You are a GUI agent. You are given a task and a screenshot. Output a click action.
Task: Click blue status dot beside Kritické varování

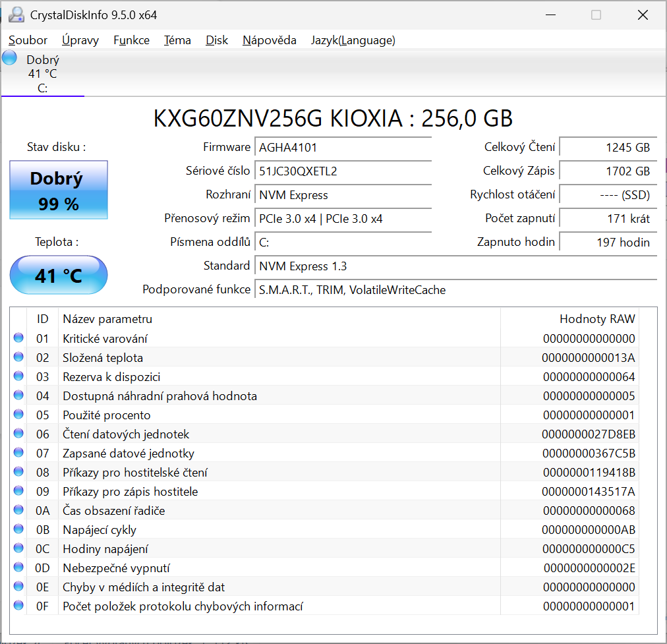coord(19,338)
